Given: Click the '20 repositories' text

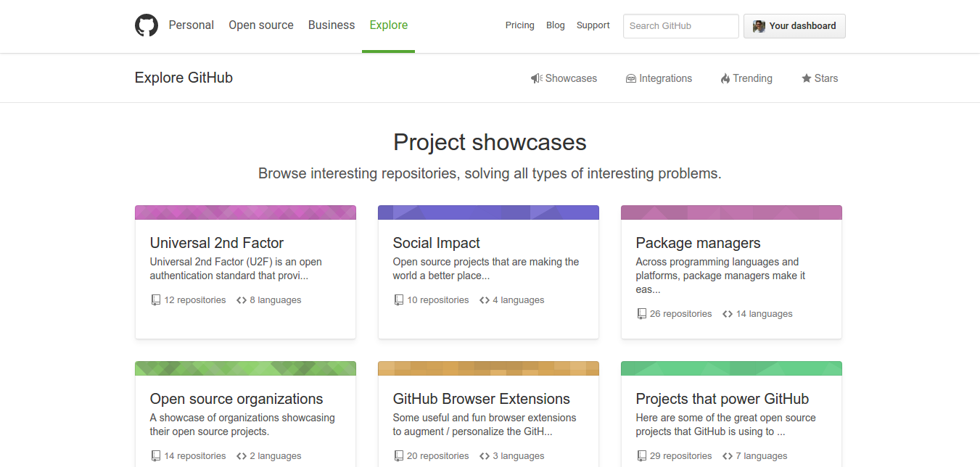Looking at the screenshot, I should 438,456.
